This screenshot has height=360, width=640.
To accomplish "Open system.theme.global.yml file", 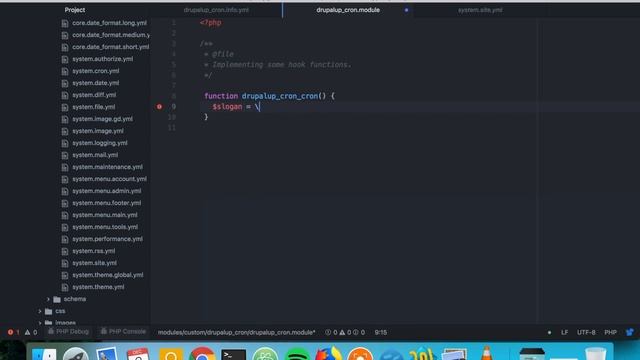I will pos(108,275).
